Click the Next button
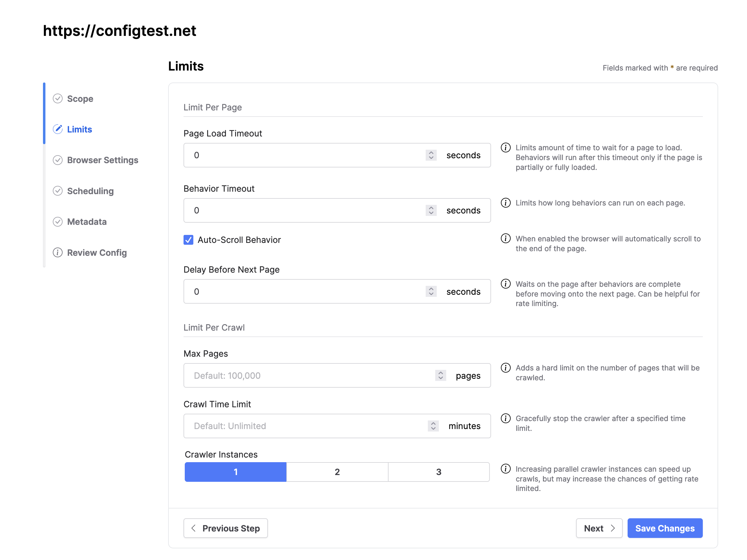Image resolution: width=747 pixels, height=560 pixels. click(x=599, y=528)
